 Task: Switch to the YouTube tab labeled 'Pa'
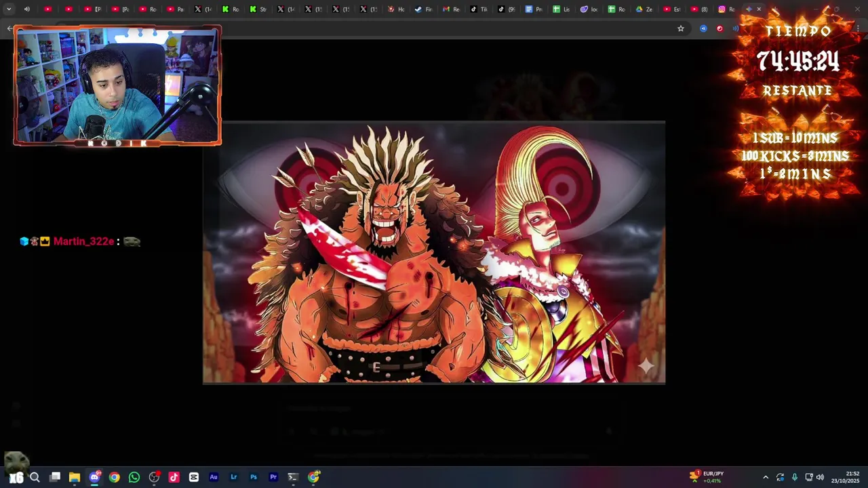(176, 9)
